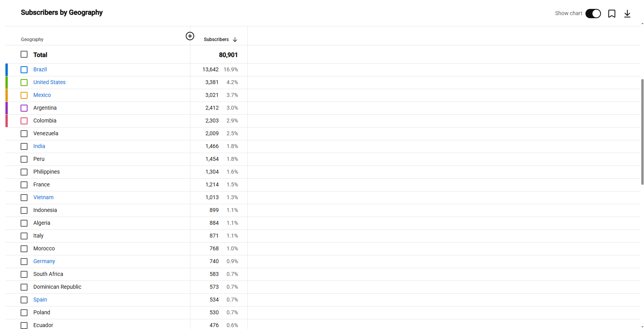Click the Geography column header
Image resolution: width=644 pixels, height=329 pixels.
[32, 40]
